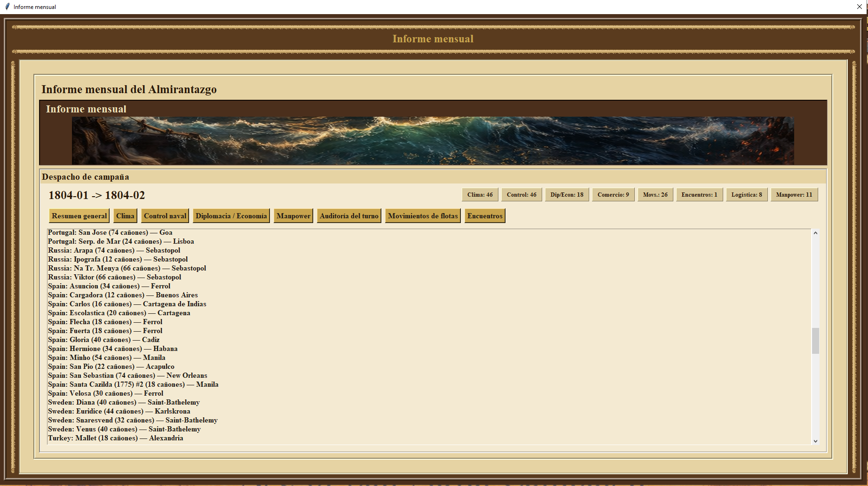The width and height of the screenshot is (868, 486).
Task: Select line Spain: Gloria (40 cañones) — Cadiz
Action: click(103, 340)
